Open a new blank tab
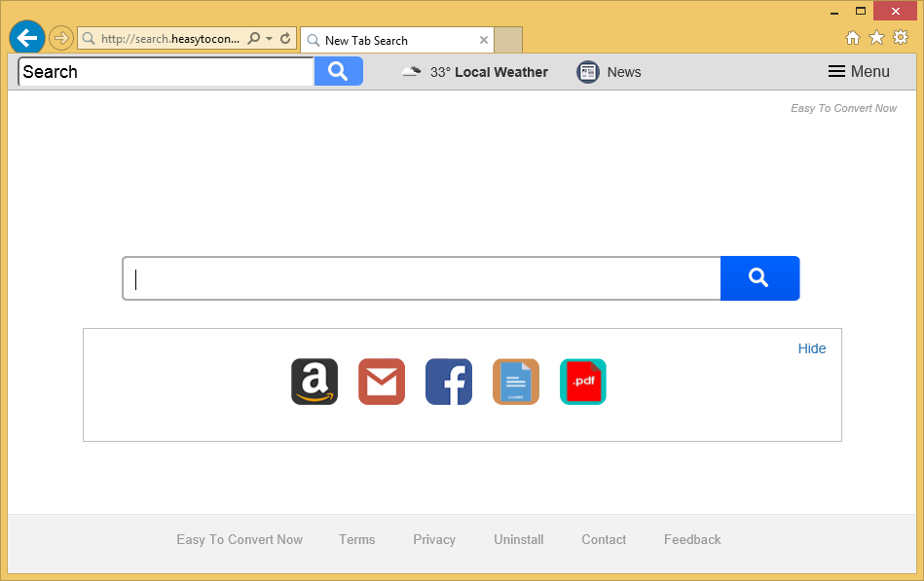Viewport: 924px width, 581px height. 508,40
